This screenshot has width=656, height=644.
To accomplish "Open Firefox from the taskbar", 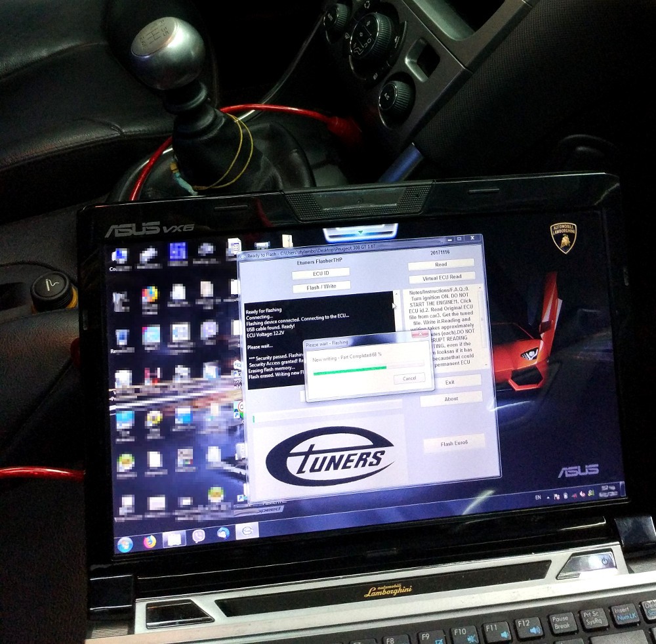I will (150, 542).
